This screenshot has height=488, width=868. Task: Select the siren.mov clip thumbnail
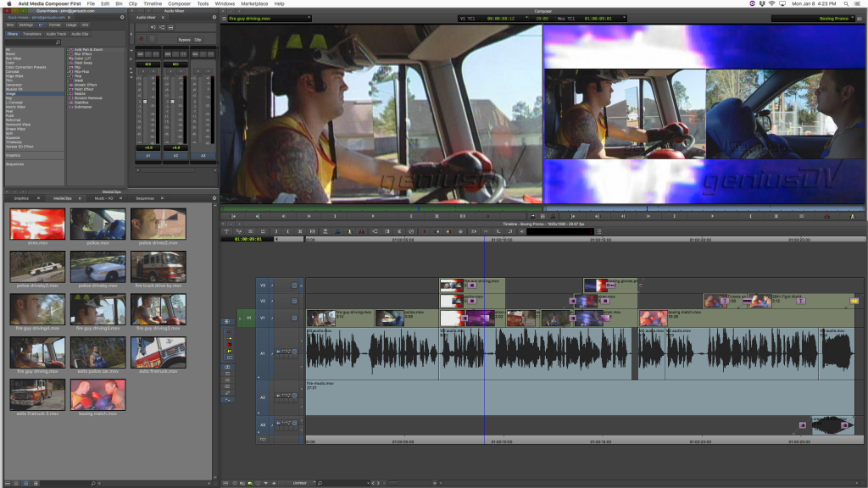click(x=37, y=224)
